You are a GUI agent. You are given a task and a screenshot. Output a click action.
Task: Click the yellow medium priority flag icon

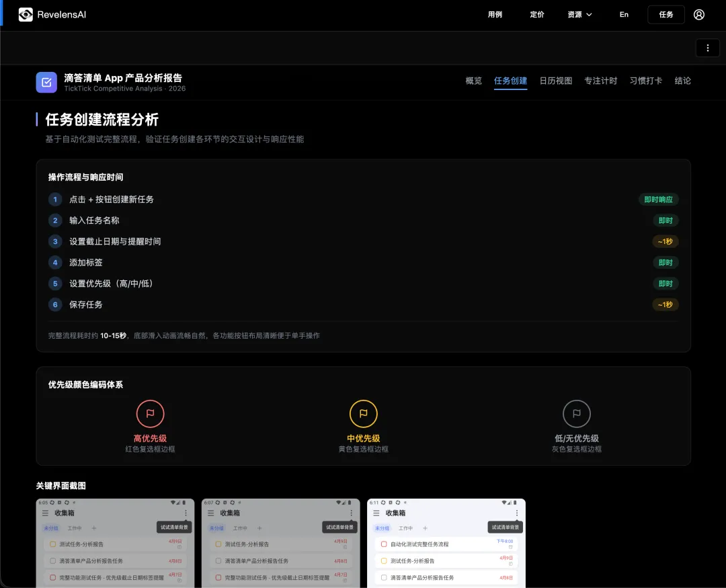tap(364, 413)
